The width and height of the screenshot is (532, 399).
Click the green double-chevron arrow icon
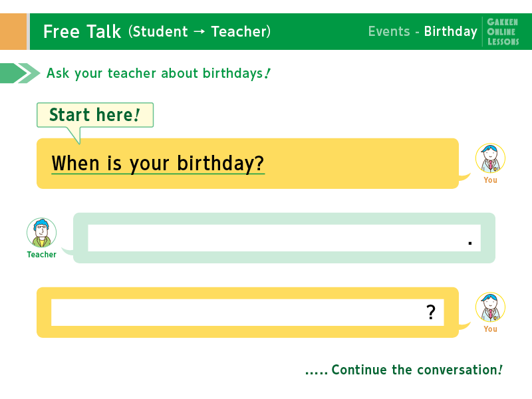pos(20,73)
